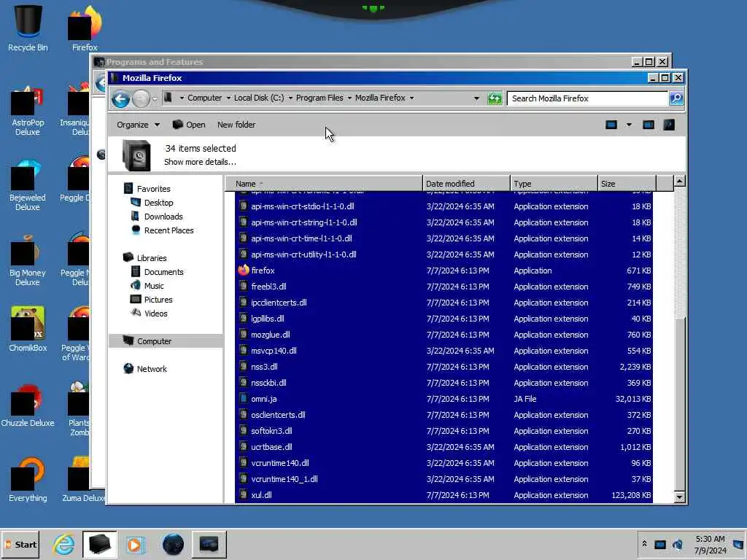Select Favorites in the navigation pane
This screenshot has height=560, width=747.
point(153,189)
